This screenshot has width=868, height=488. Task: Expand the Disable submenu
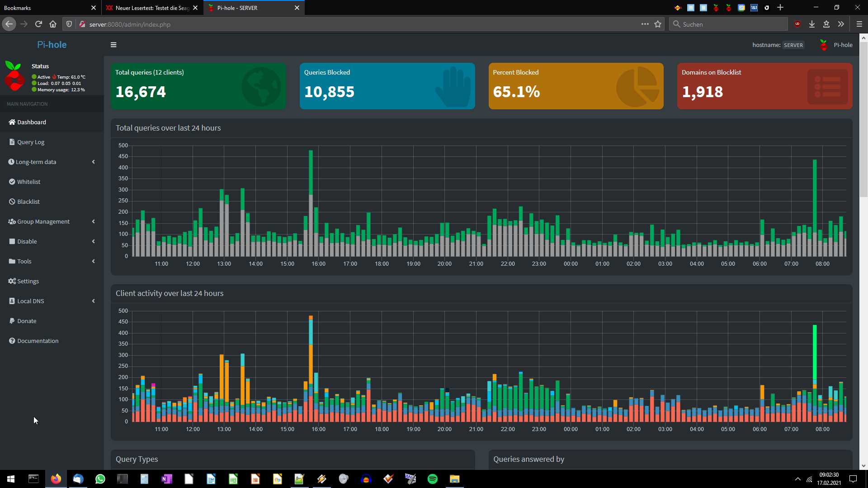[52, 241]
